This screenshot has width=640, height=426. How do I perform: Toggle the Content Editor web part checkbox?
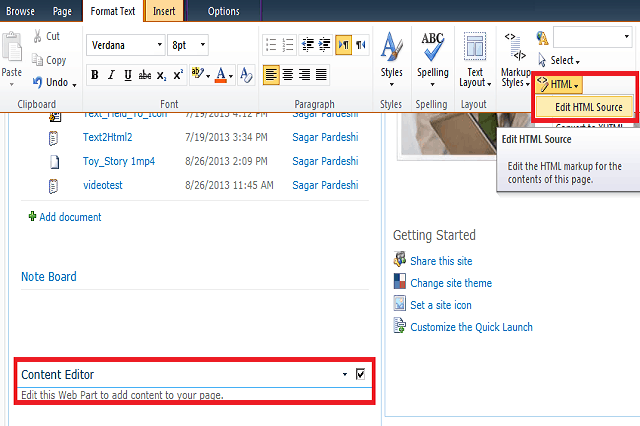[x=360, y=374]
